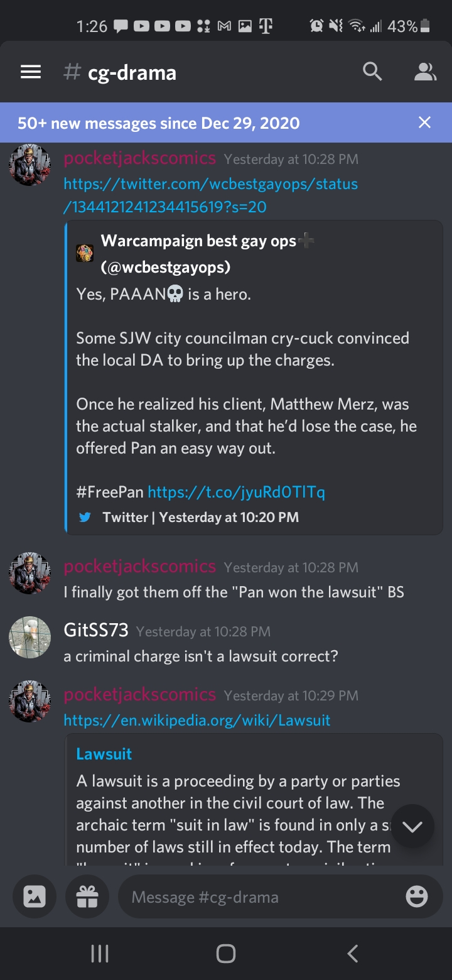
Task: Open the hamburger navigation menu
Action: [x=31, y=72]
